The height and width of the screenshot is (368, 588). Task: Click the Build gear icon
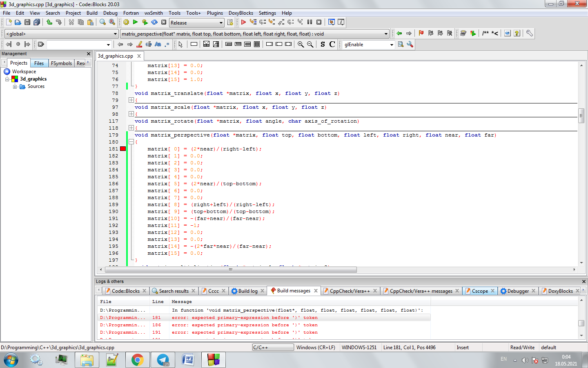[126, 22]
